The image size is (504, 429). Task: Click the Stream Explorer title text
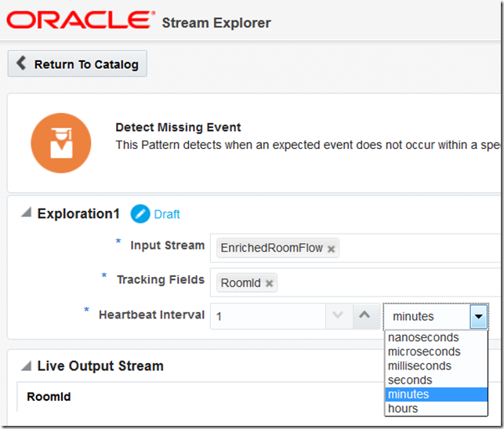coord(216,23)
